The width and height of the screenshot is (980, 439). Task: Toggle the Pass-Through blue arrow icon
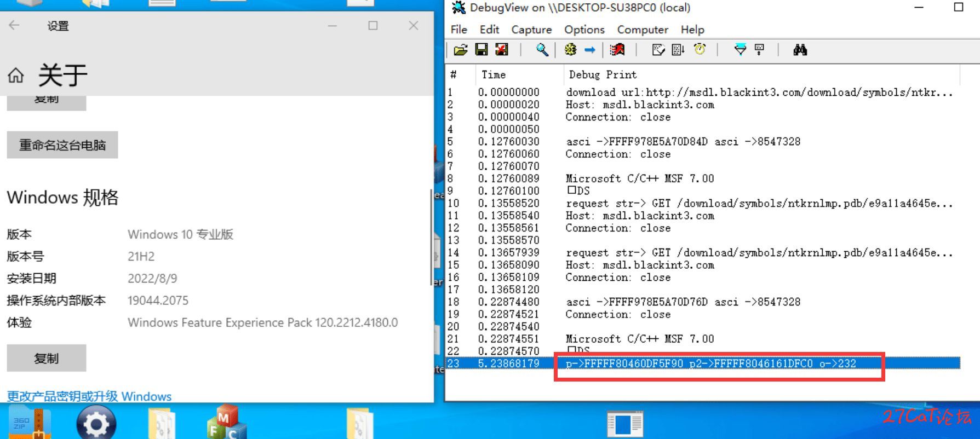point(590,50)
